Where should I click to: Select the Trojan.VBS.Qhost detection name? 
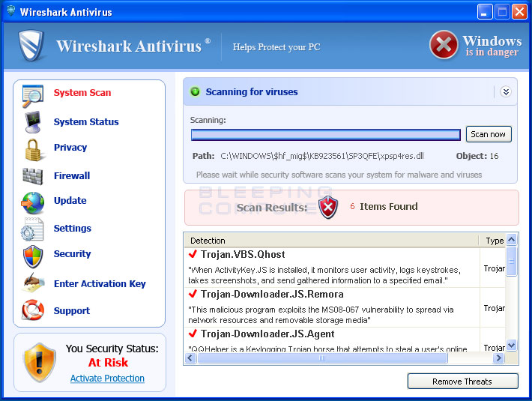pos(243,254)
